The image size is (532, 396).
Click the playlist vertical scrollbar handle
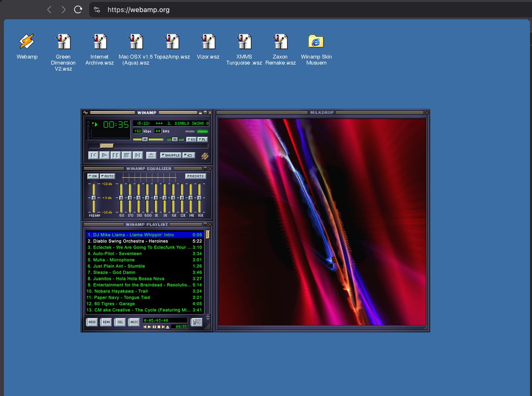click(x=207, y=234)
